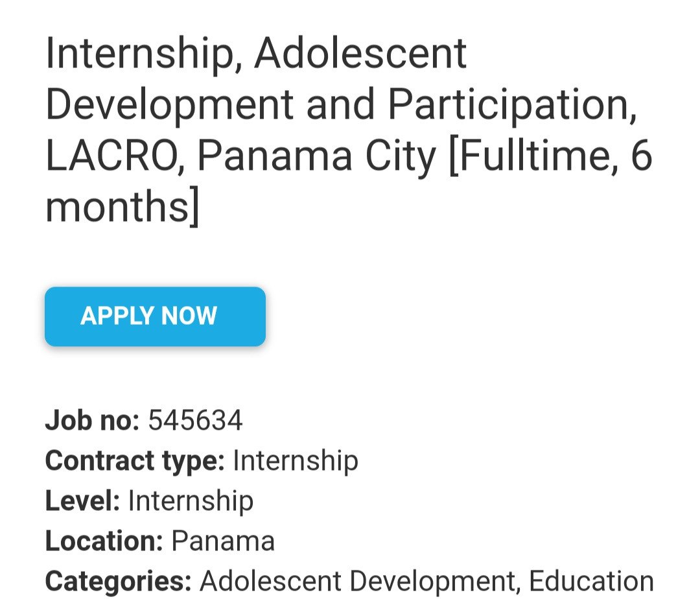Click "Panama City" in the job title

point(316,156)
